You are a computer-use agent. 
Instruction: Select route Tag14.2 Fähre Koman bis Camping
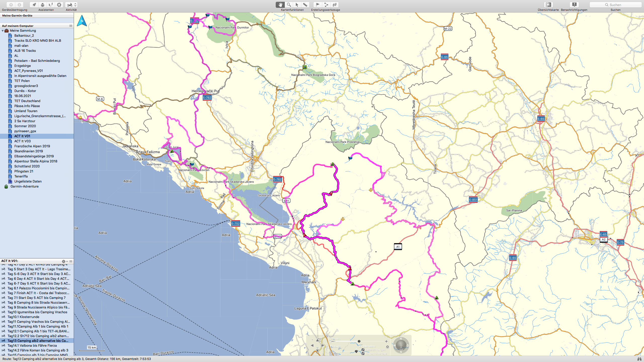pos(37,350)
